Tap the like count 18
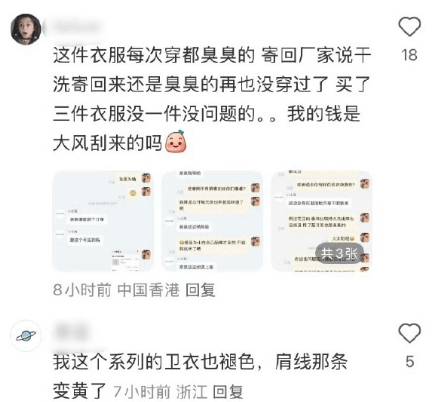This screenshot has height=402, width=437. [409, 55]
